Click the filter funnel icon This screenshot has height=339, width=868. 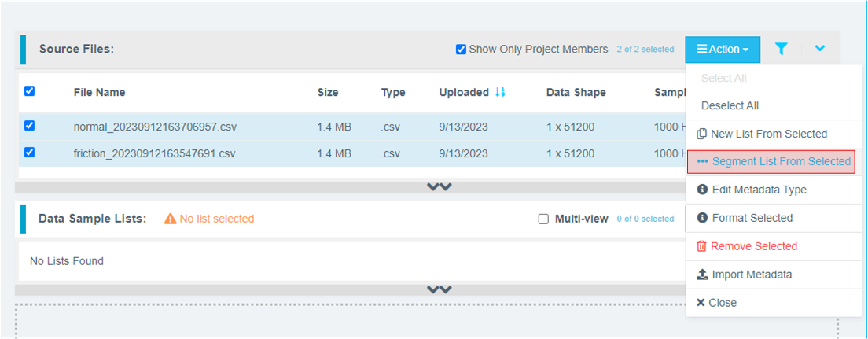tap(780, 49)
